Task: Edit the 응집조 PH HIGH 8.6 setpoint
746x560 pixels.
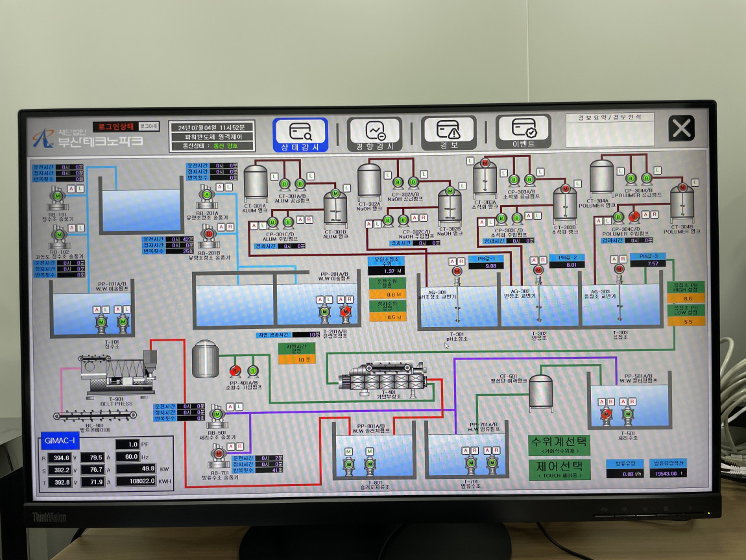Action: click(686, 298)
